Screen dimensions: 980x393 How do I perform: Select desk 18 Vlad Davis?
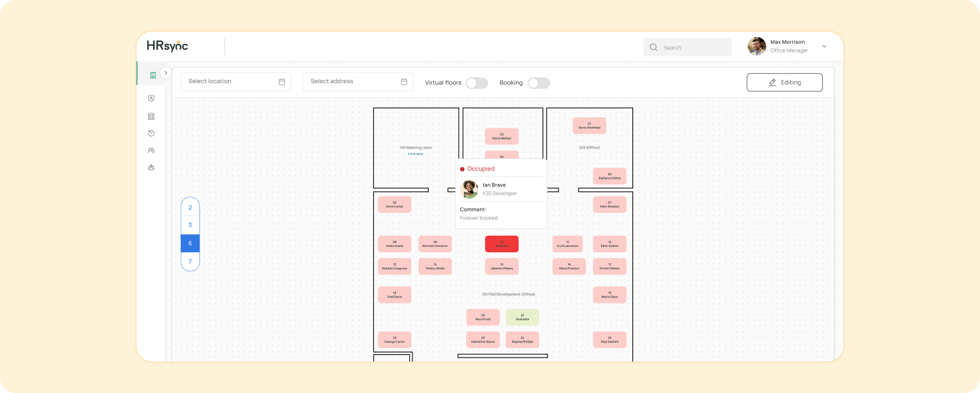tap(394, 295)
